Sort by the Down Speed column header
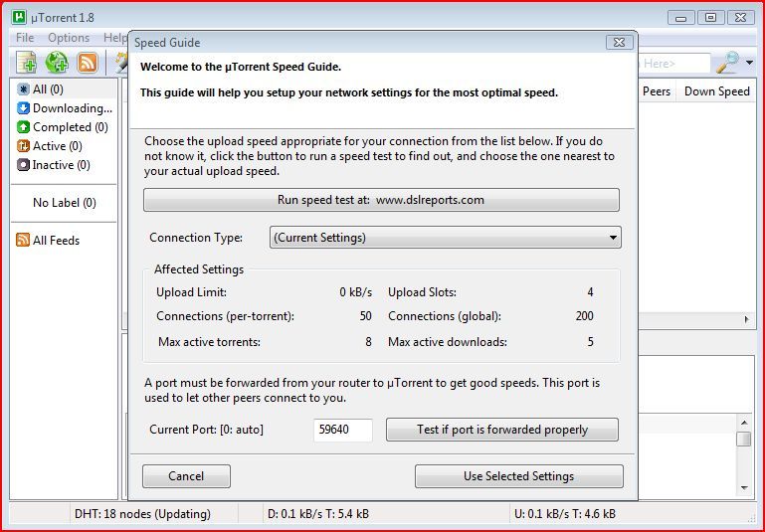The height and width of the screenshot is (532, 765). pyautogui.click(x=716, y=91)
